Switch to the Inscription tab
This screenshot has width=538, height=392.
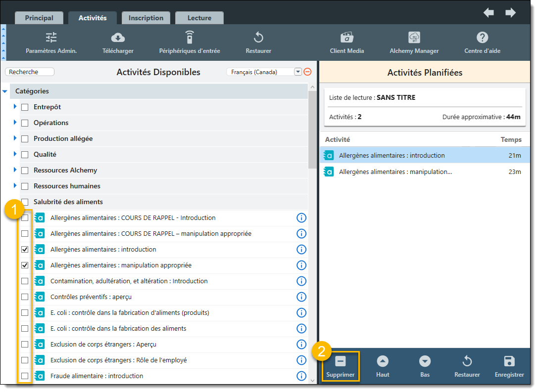pyautogui.click(x=146, y=18)
